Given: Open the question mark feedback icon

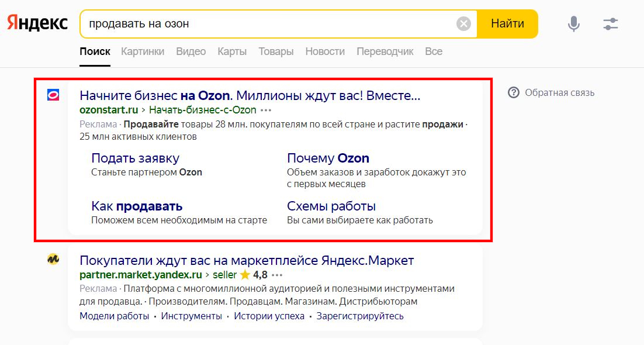Looking at the screenshot, I should point(514,92).
